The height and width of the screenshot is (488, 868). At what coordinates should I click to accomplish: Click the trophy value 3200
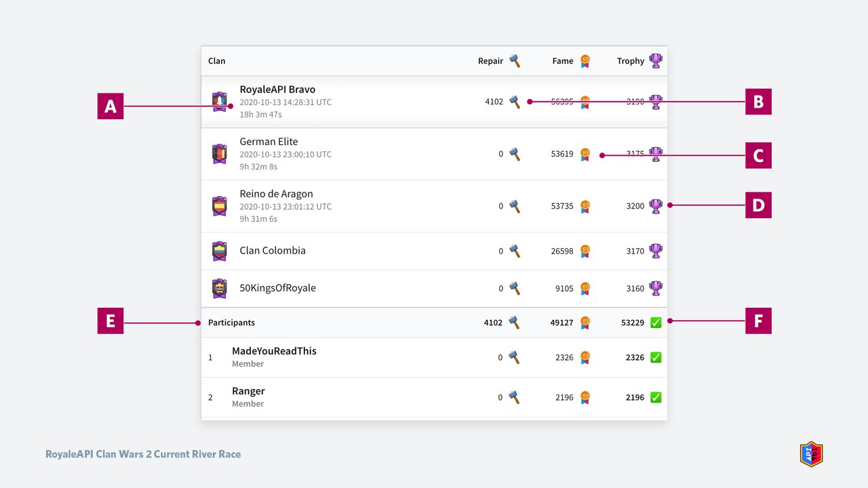click(635, 206)
